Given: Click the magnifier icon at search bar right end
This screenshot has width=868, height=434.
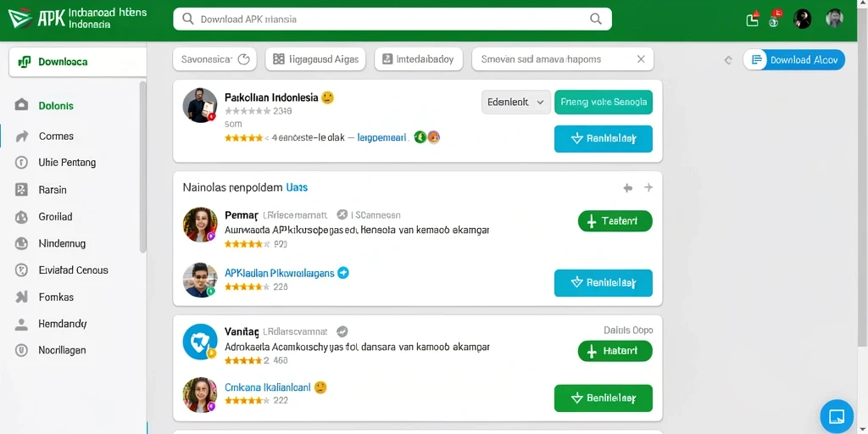Looking at the screenshot, I should coord(596,19).
